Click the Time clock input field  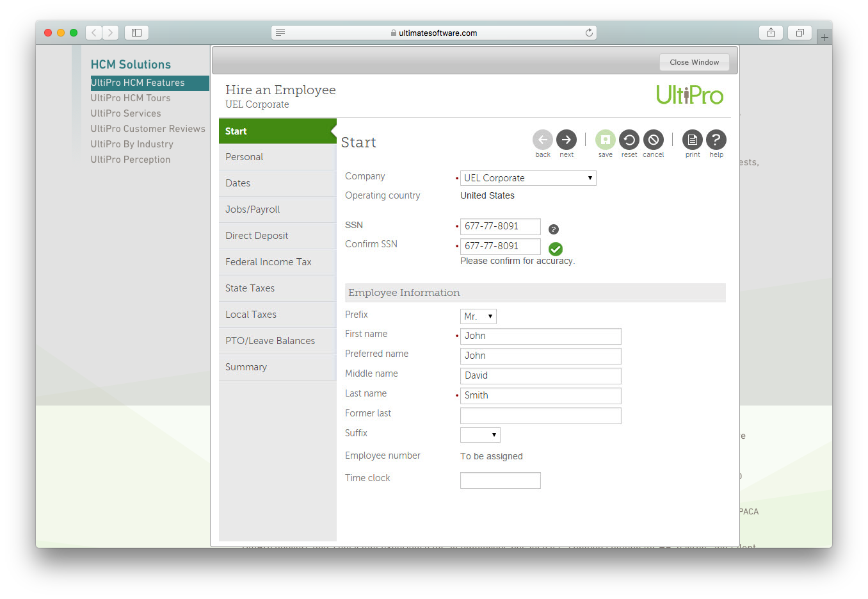click(x=501, y=480)
